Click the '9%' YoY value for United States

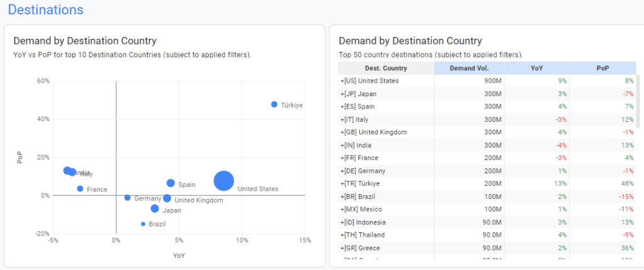point(563,81)
